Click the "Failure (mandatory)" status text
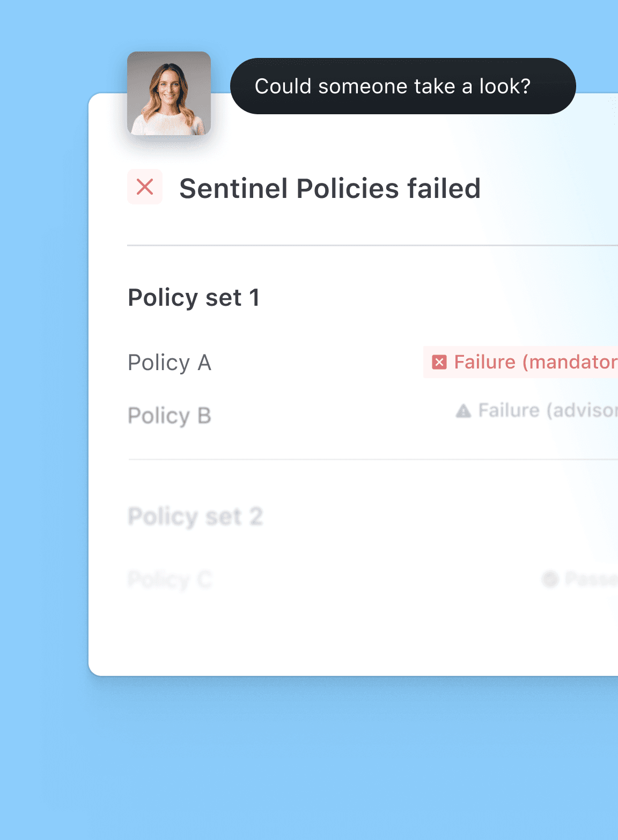618x840 pixels. [535, 363]
